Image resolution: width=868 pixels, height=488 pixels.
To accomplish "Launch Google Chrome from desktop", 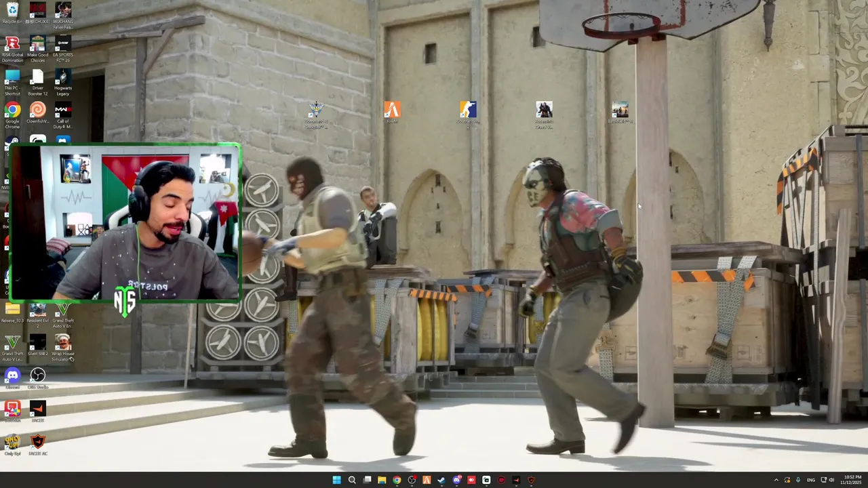I will tap(12, 115).
